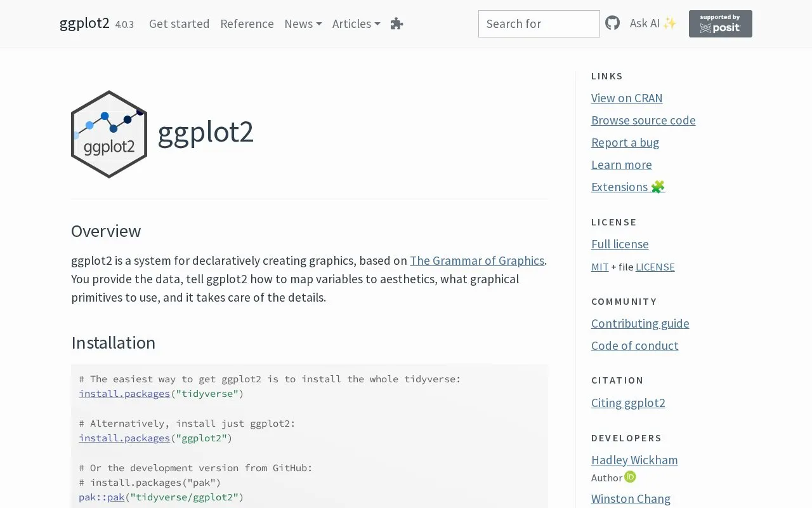This screenshot has width=812, height=508.
Task: Click the Overview heading
Action: (106, 231)
